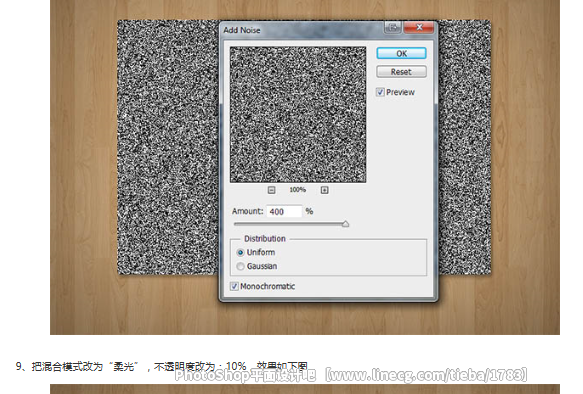Click the 100% zoom level label
This screenshot has width=583, height=394.
[297, 190]
